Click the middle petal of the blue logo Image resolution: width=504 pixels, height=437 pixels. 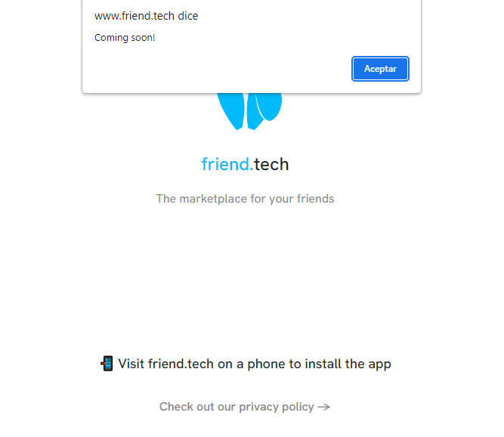(x=254, y=112)
